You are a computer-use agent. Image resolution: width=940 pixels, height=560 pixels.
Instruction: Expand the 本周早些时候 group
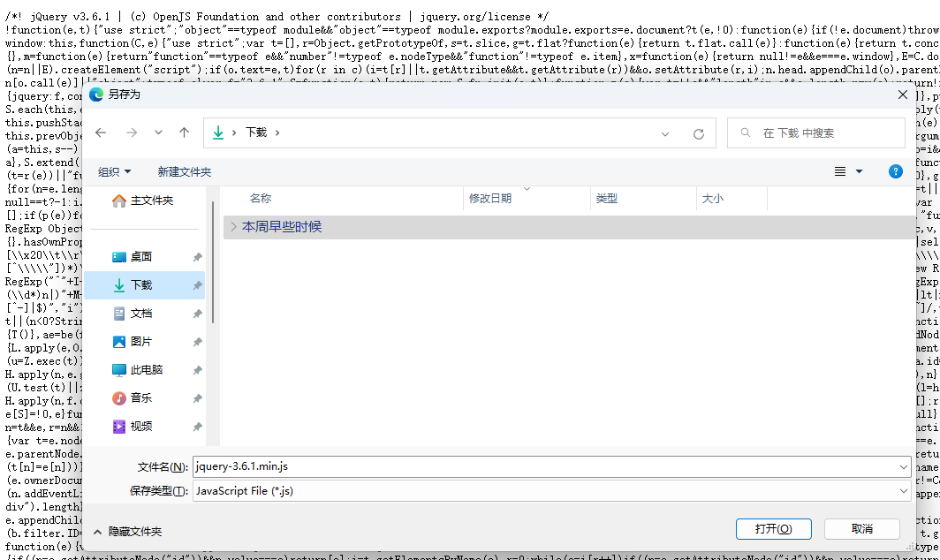coord(234,227)
